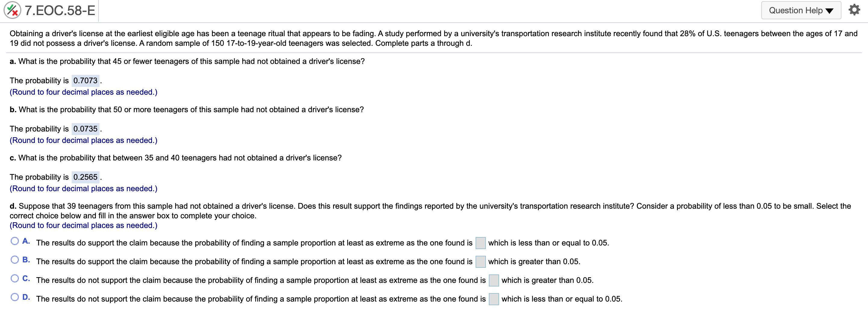Open the Question Help menu
The image size is (868, 326).
801,11
